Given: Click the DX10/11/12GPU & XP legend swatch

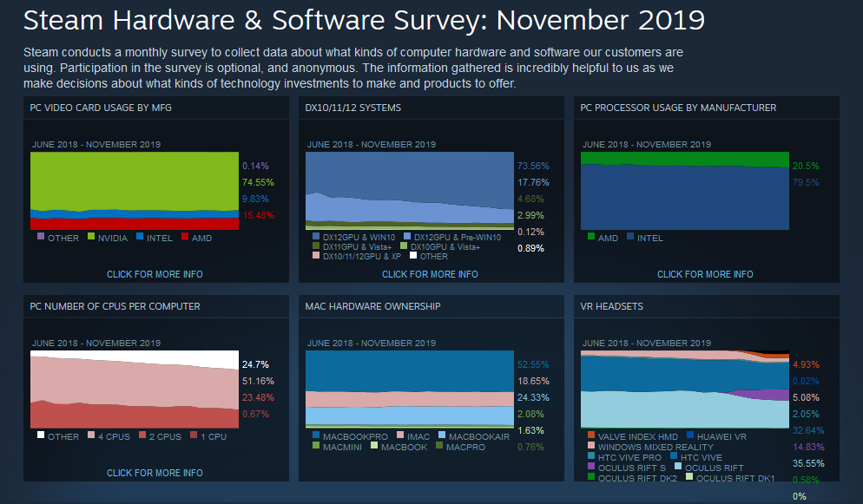Looking at the screenshot, I should click(316, 255).
